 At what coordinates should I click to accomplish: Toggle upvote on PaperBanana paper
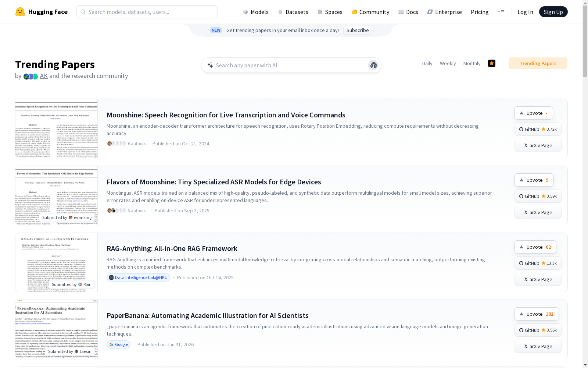coord(536,314)
